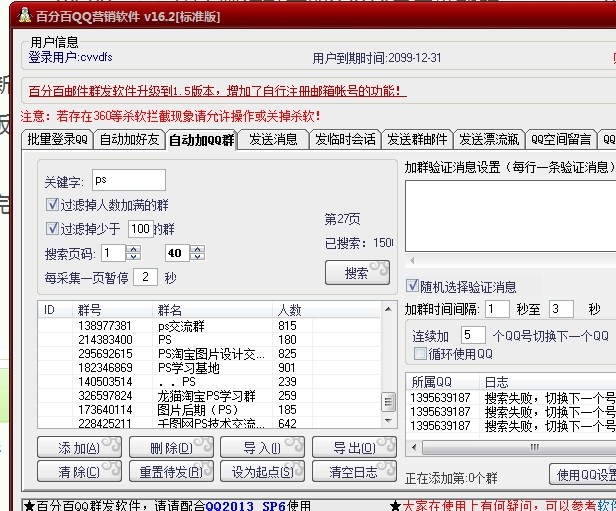Click the 连续加 count field showing 5
Viewport: 616px width, 511px height.
473,335
